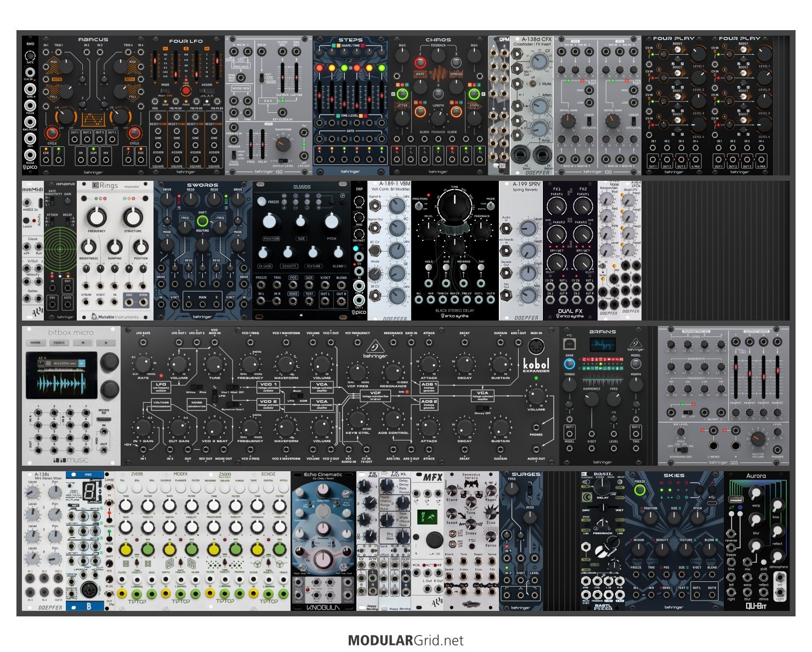Click the left arrow button on bitbox micro
Screen dimensions: 812x652
coord(82,342)
